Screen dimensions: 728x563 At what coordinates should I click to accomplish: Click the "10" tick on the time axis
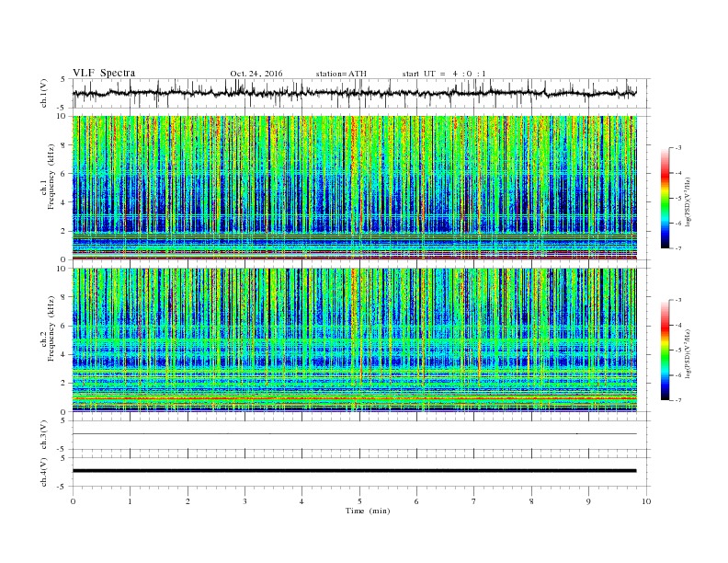pos(646,501)
